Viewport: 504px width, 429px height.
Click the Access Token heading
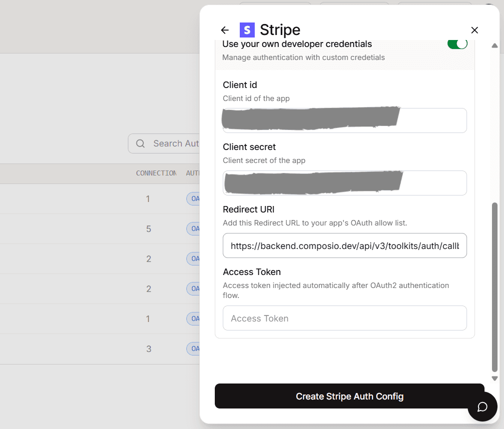click(252, 272)
